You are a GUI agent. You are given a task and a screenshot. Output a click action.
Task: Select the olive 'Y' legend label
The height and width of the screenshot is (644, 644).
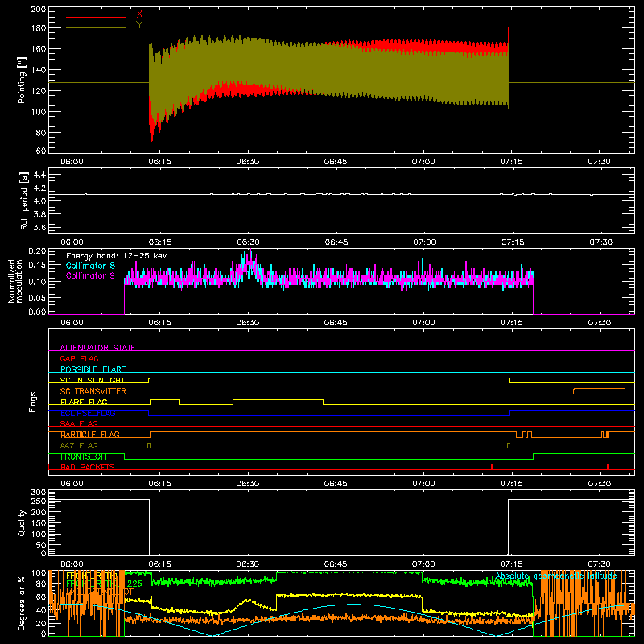[139, 25]
